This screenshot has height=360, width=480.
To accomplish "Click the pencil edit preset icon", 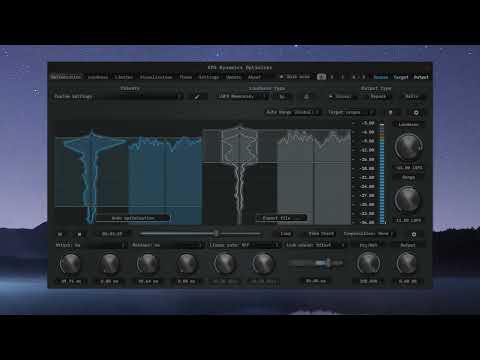I will click(197, 97).
